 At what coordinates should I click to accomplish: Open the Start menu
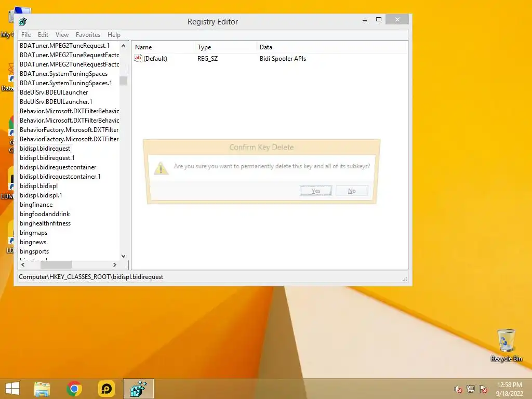[x=12, y=389]
